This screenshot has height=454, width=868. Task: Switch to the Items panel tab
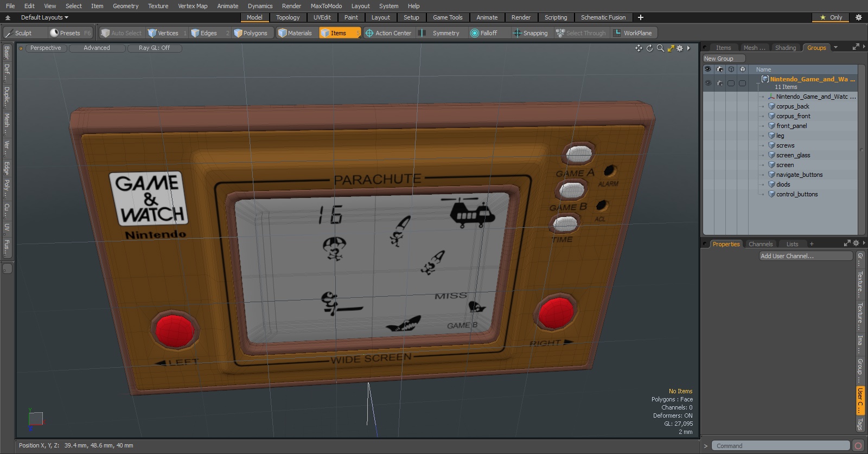coord(723,48)
